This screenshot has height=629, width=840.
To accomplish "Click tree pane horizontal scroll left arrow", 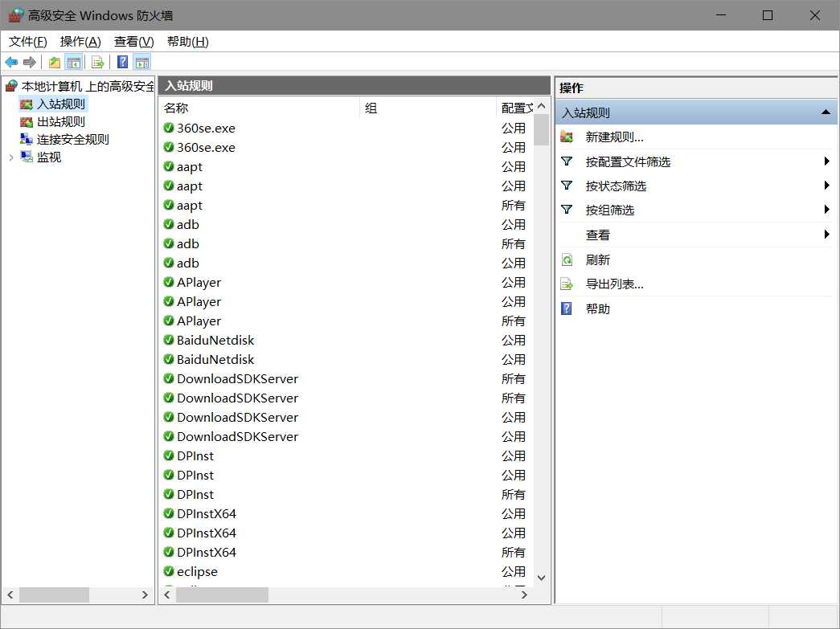I will pos(10,594).
